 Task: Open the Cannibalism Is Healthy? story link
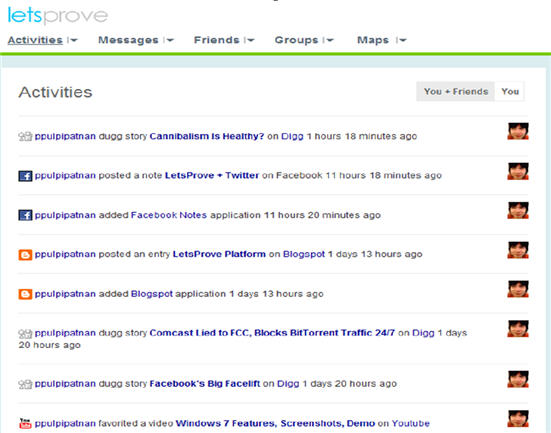click(207, 136)
